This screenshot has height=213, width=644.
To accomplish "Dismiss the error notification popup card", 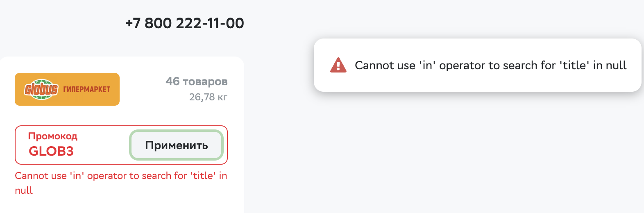I will [x=478, y=65].
